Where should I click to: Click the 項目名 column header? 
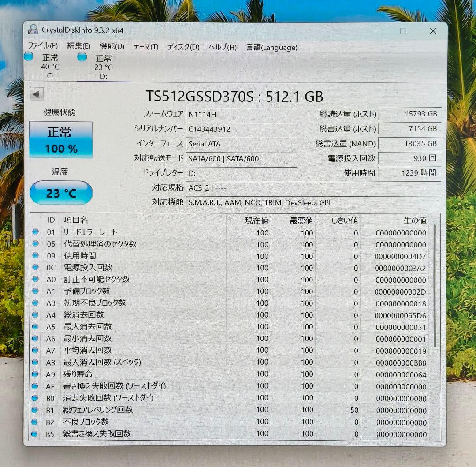[76, 220]
